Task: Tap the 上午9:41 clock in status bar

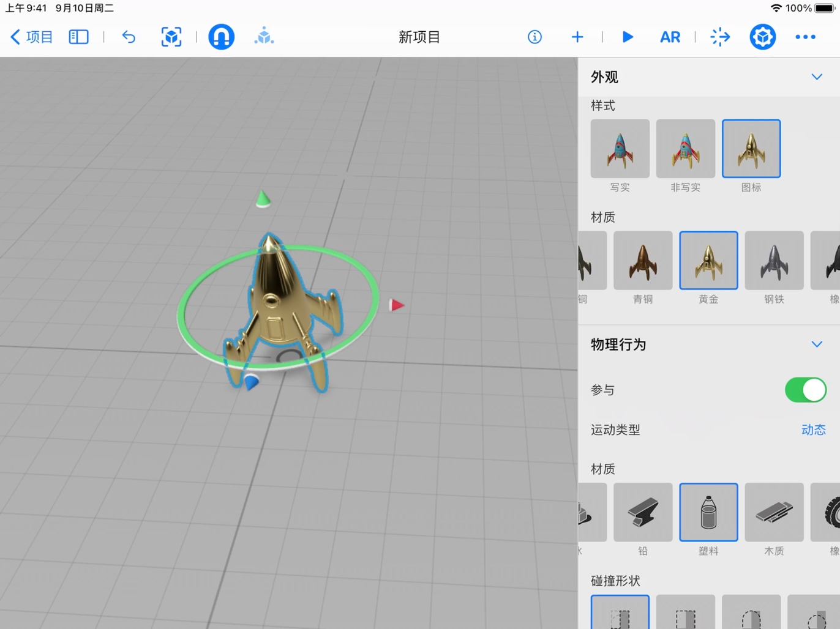Action: pos(26,8)
